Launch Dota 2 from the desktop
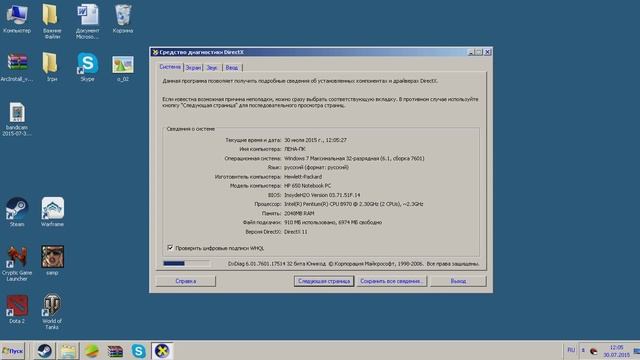 coord(17,309)
